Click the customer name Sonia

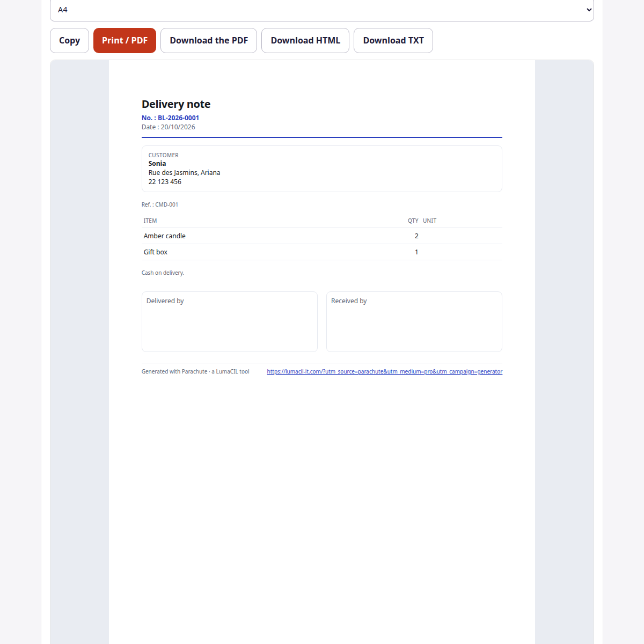(157, 164)
